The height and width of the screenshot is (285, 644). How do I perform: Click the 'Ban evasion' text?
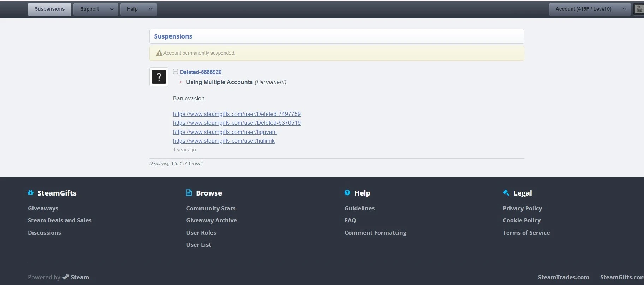coord(189,98)
